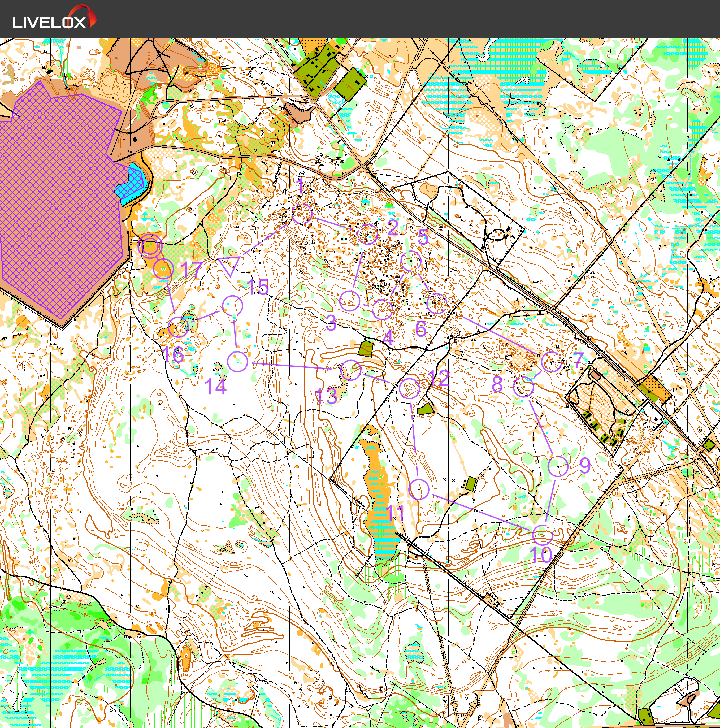Select the control circle labeled 6
The width and height of the screenshot is (720, 728).
pyautogui.click(x=437, y=304)
